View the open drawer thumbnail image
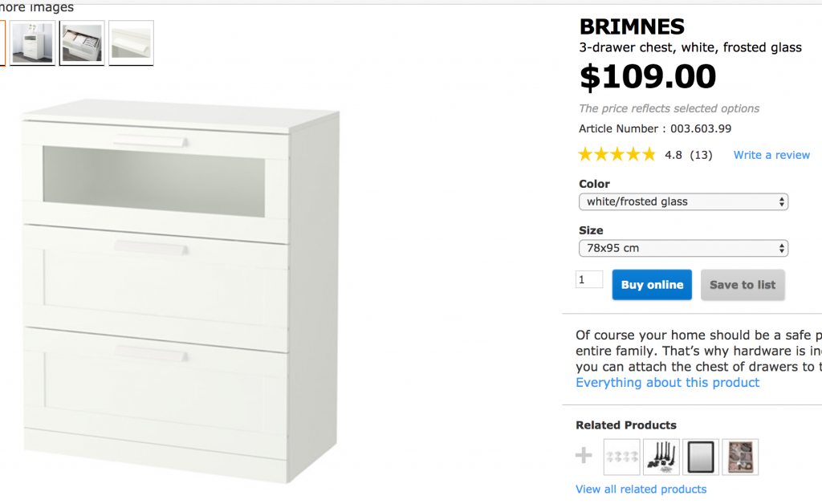Viewport: 822px width, 504px height. 82,43
